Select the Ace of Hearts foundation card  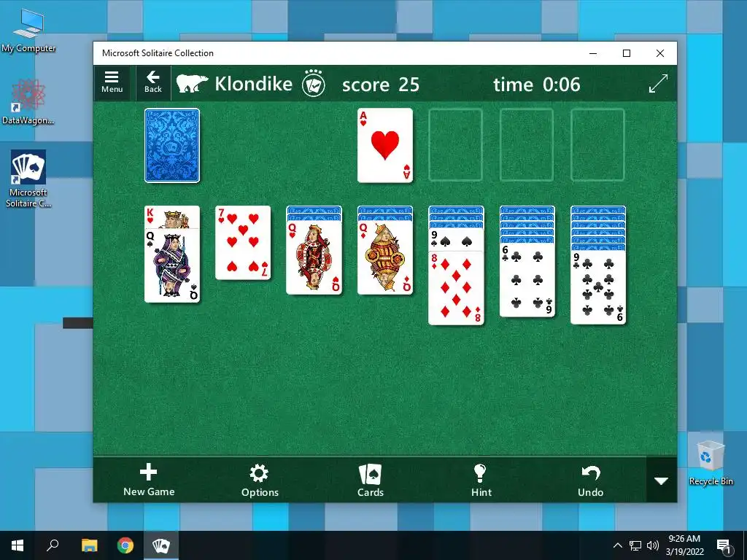tap(385, 145)
